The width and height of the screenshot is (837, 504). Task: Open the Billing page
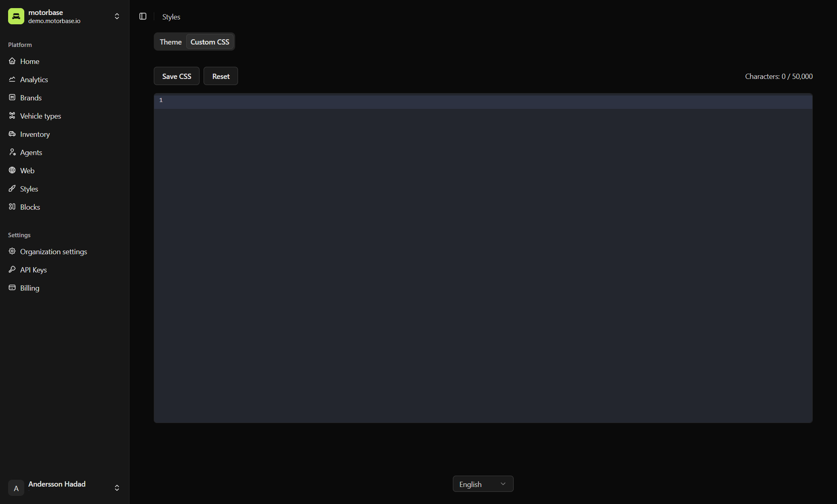65,288
